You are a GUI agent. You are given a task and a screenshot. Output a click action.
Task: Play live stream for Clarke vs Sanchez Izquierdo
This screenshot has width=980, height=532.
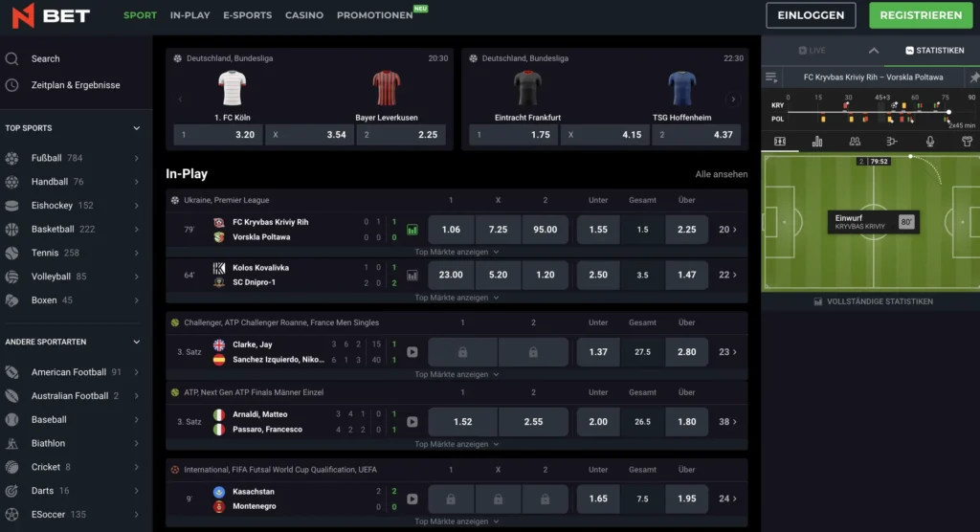coord(412,352)
